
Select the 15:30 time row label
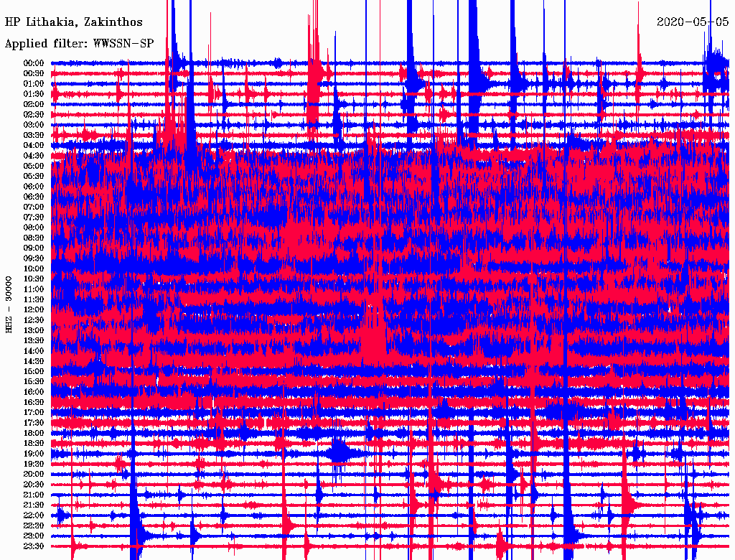34,382
